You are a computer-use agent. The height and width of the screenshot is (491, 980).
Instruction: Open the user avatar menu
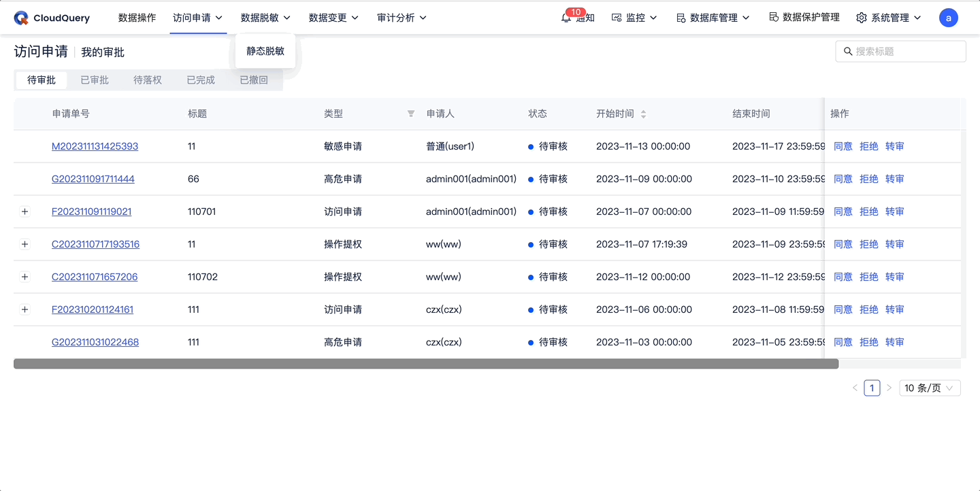(949, 18)
